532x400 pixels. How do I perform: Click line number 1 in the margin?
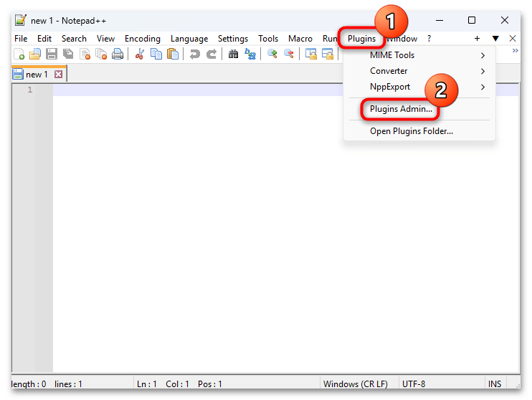point(30,90)
